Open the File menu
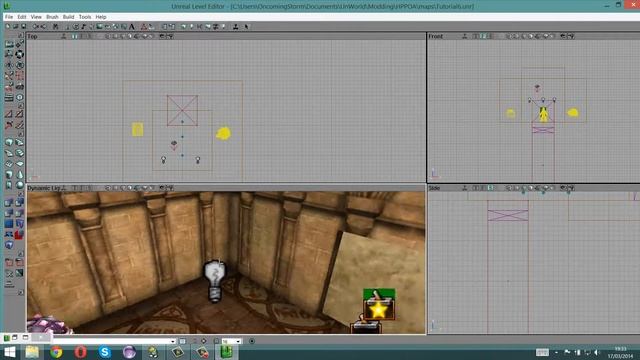640x360 pixels. pyautogui.click(x=9, y=17)
